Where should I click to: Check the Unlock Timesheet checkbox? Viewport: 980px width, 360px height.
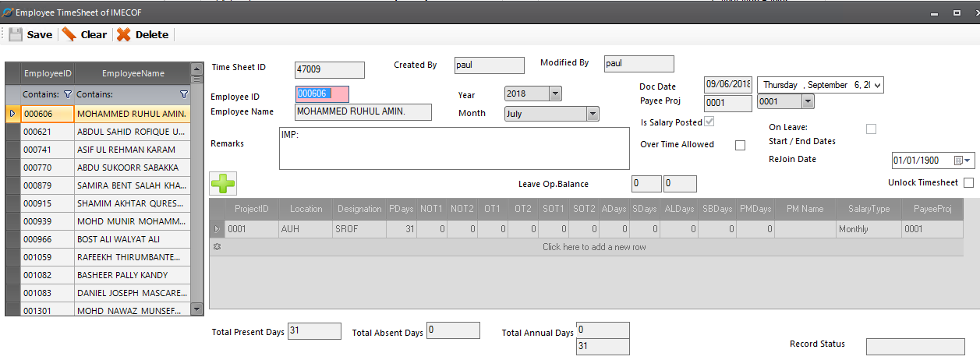(x=968, y=183)
